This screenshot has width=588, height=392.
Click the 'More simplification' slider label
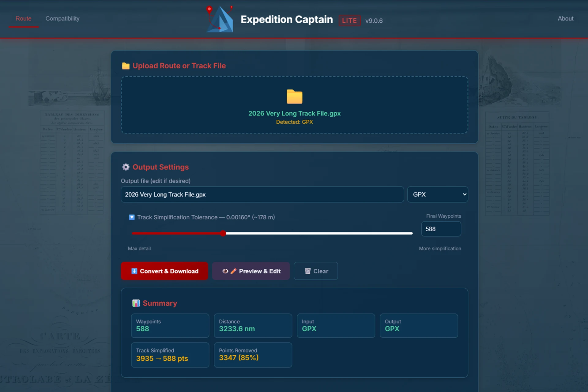[440, 248]
